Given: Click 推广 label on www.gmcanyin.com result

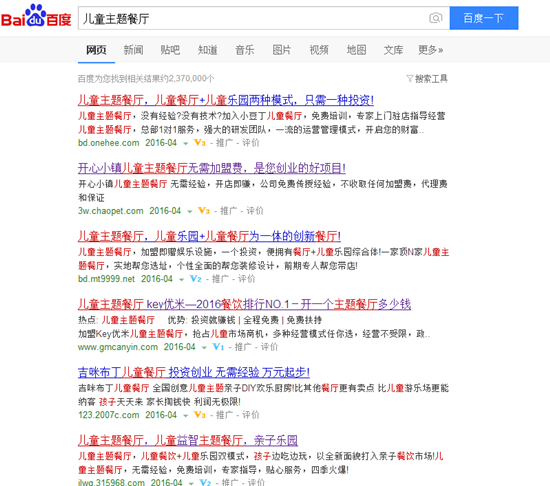Looking at the screenshot, I should pos(243,347).
